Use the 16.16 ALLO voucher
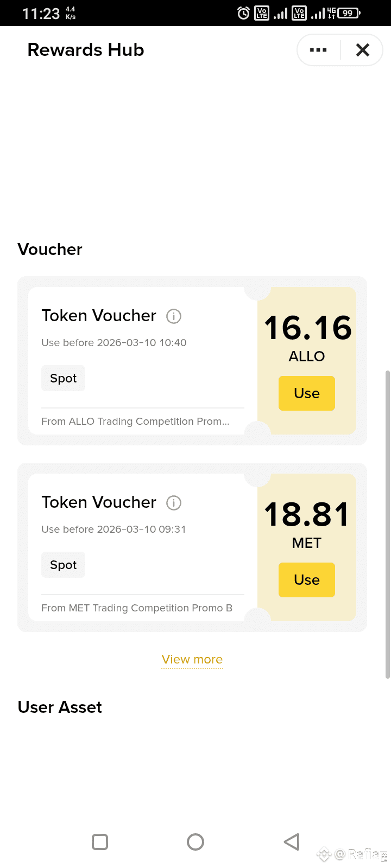The height and width of the screenshot is (868, 391). click(x=307, y=393)
